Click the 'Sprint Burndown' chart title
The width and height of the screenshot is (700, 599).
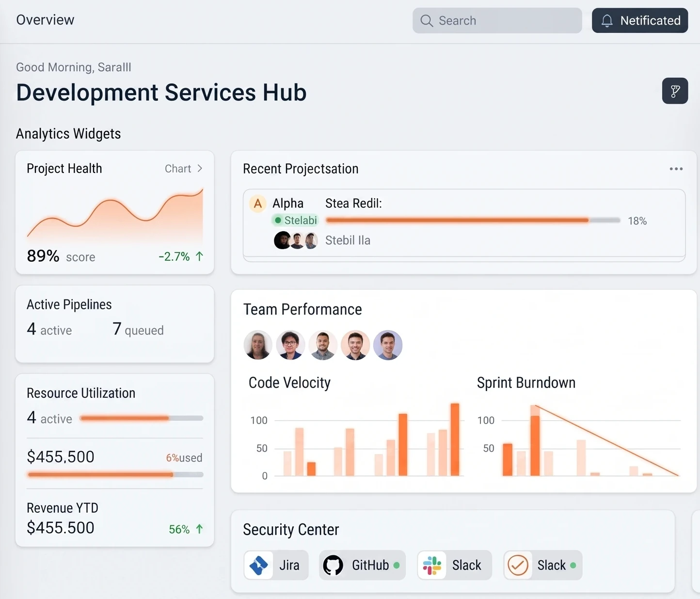pyautogui.click(x=526, y=383)
